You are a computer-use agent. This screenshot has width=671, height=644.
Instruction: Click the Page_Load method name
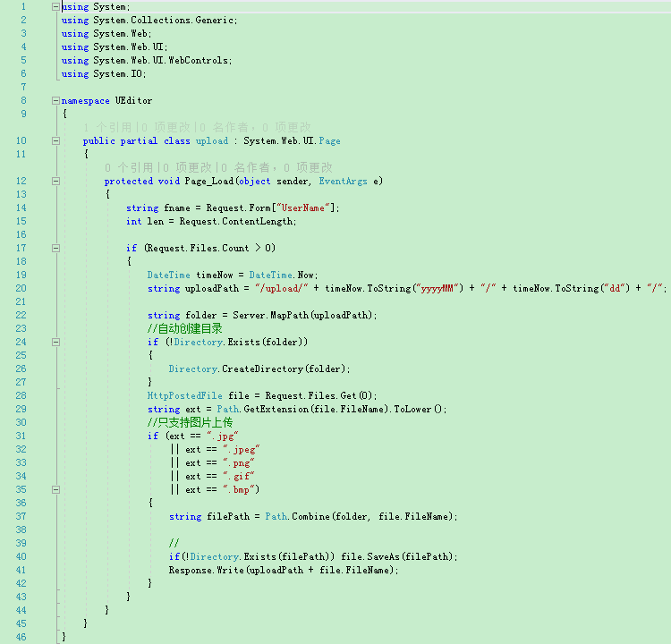(x=208, y=182)
